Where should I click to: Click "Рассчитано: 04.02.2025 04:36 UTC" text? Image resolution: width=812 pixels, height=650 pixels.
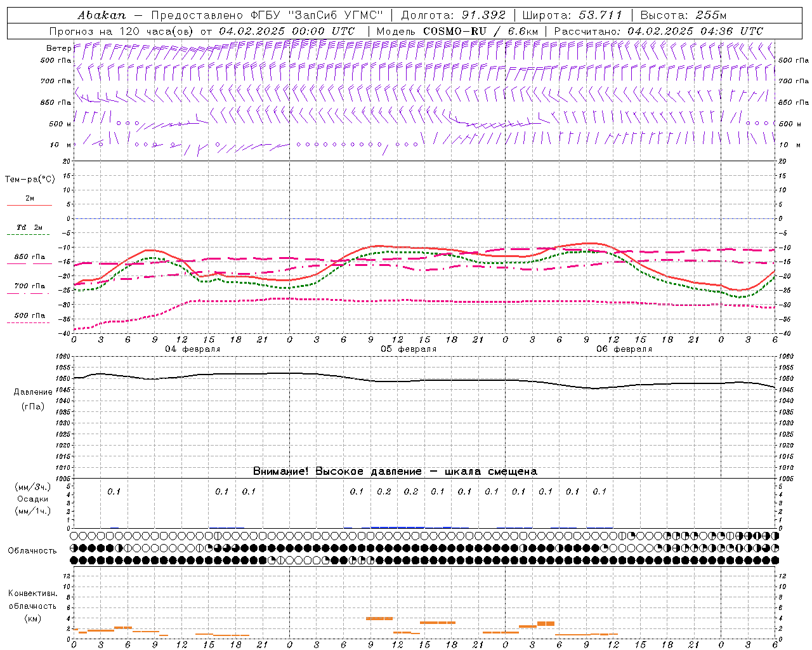tap(658, 31)
